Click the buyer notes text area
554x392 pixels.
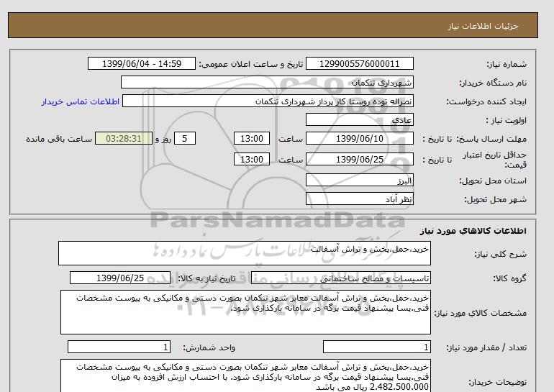(x=245, y=375)
